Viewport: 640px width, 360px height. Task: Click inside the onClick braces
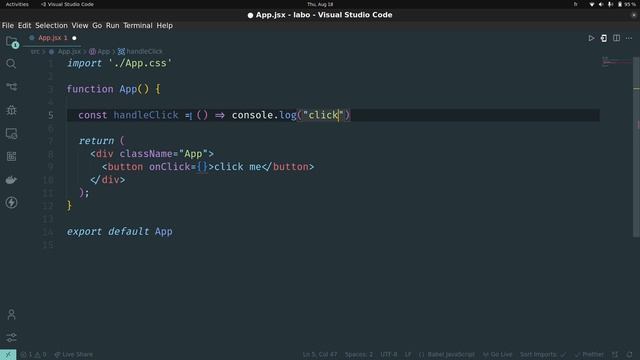point(202,167)
